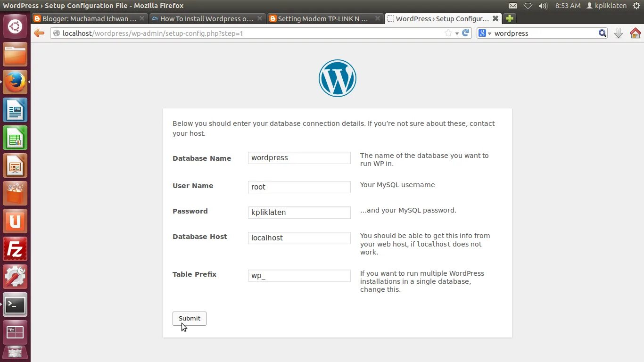The image size is (644, 362).
Task: Reload the page with refresh icon
Action: coord(466,33)
